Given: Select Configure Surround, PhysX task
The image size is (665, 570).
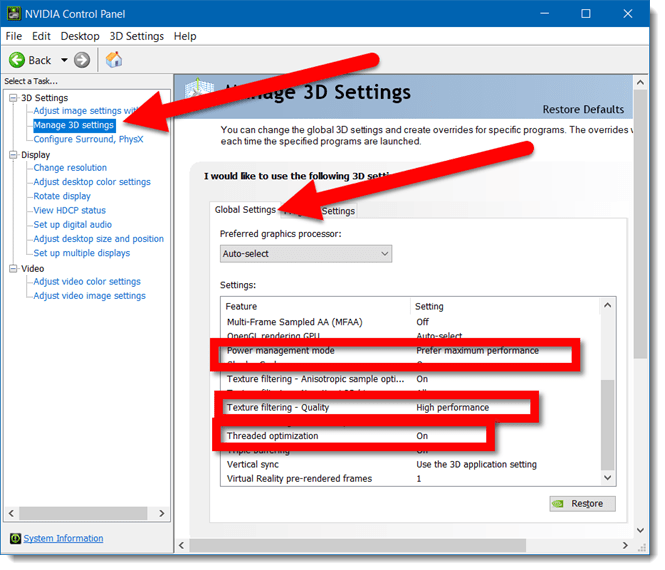Looking at the screenshot, I should pos(88,140).
